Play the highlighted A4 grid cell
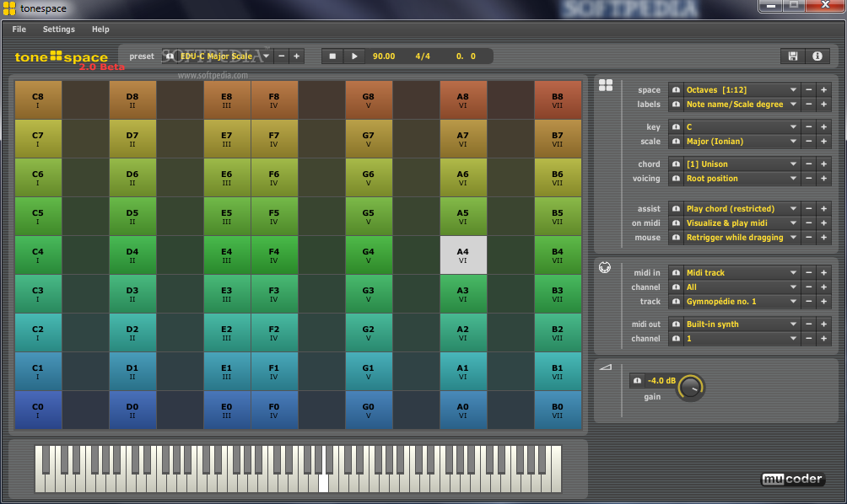The height and width of the screenshot is (504, 847). coord(463,255)
